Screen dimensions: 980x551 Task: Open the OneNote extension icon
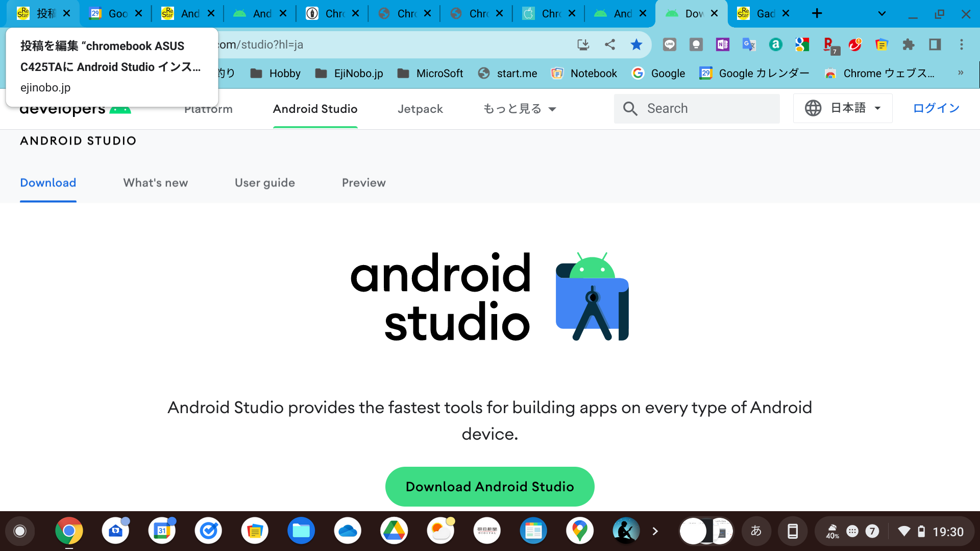(x=722, y=44)
